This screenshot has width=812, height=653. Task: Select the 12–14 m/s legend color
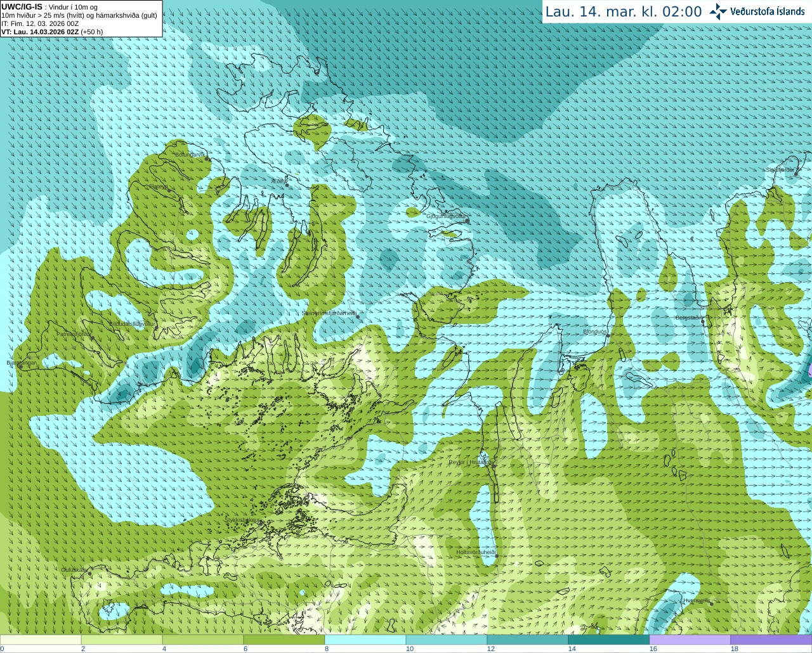point(528,640)
